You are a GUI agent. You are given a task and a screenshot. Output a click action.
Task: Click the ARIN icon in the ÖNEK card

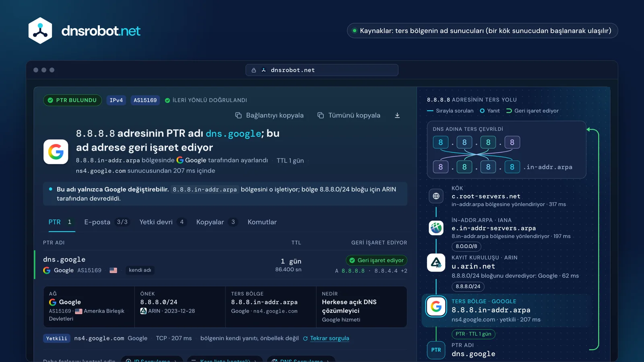coord(143,311)
